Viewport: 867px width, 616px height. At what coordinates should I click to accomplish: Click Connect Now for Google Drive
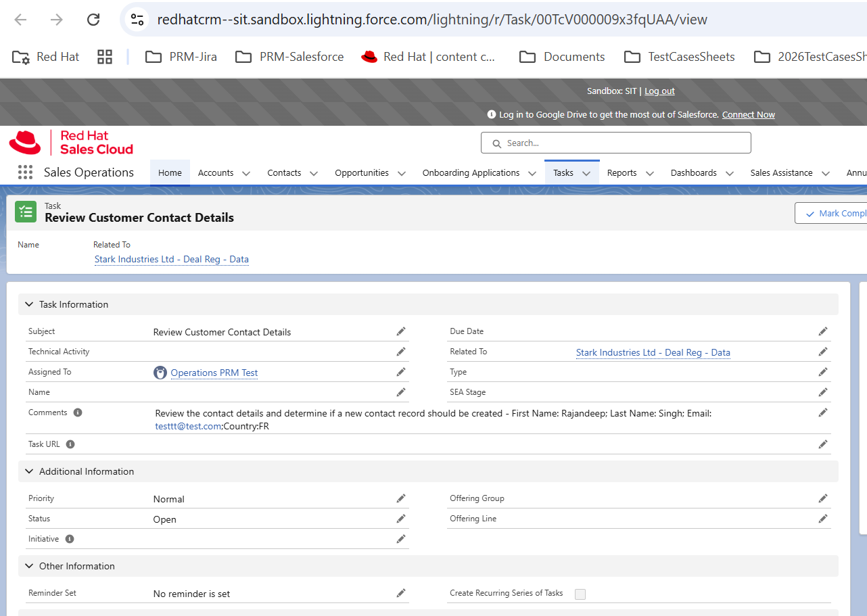pos(749,114)
